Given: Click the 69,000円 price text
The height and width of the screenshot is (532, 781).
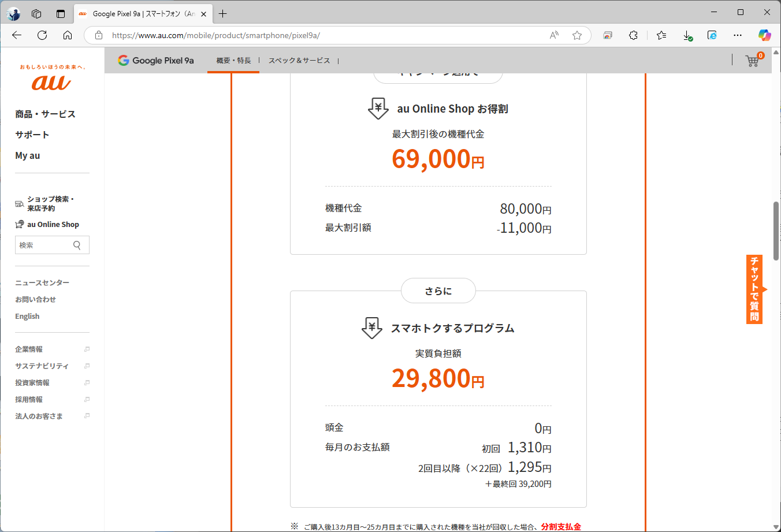Looking at the screenshot, I should tap(438, 159).
